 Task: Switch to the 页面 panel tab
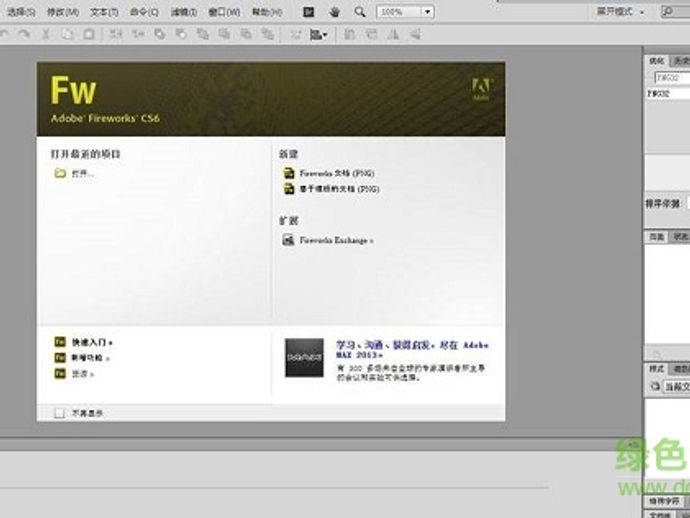pyautogui.click(x=656, y=237)
